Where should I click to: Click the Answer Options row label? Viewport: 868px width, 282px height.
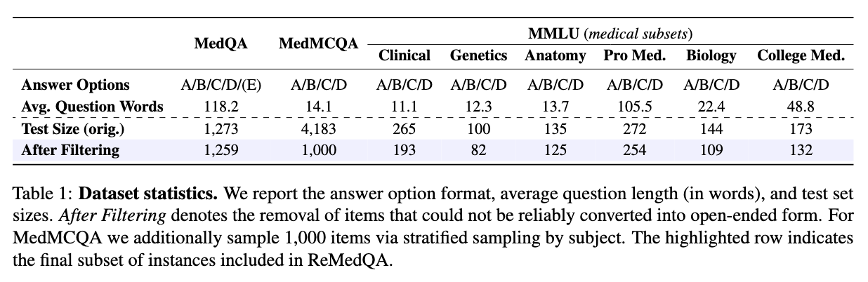click(75, 85)
